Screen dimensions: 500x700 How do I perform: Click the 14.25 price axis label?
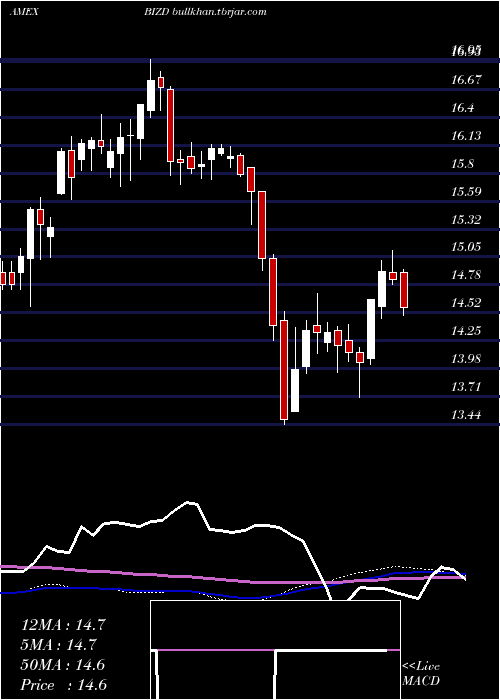[467, 331]
